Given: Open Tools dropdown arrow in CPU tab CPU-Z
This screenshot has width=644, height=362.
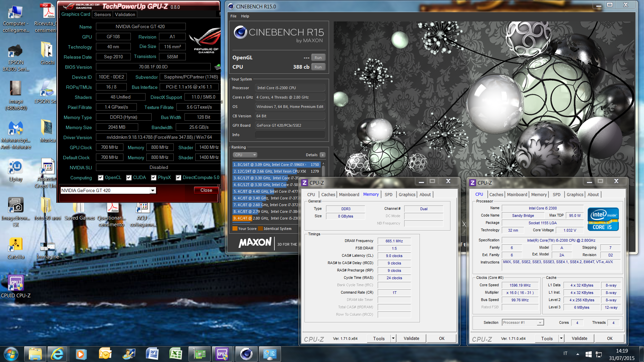Looking at the screenshot, I should click(561, 338).
